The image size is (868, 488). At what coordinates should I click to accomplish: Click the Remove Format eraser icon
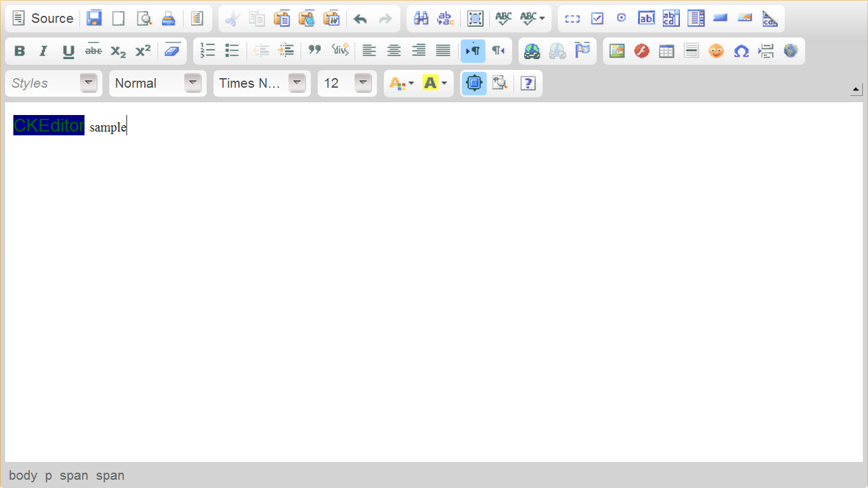click(172, 51)
